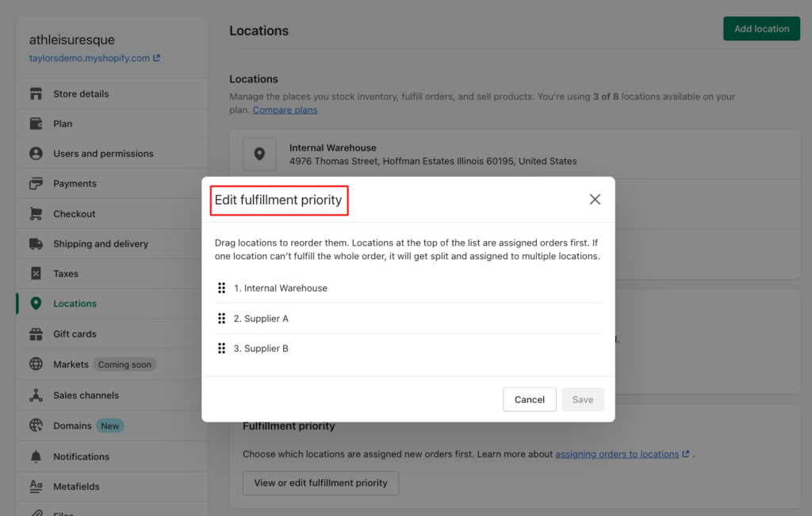Select Shipping and delivery in the sidebar
The height and width of the screenshot is (516, 812).
[100, 243]
